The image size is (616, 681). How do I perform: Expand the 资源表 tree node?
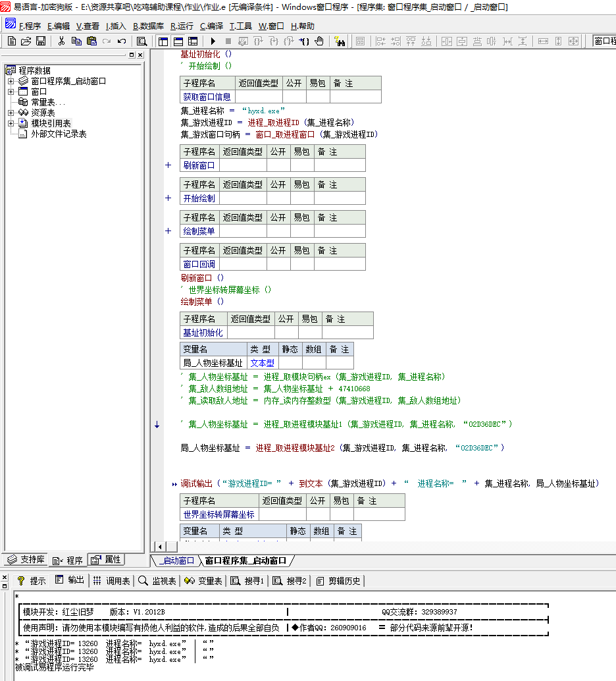(x=11, y=113)
